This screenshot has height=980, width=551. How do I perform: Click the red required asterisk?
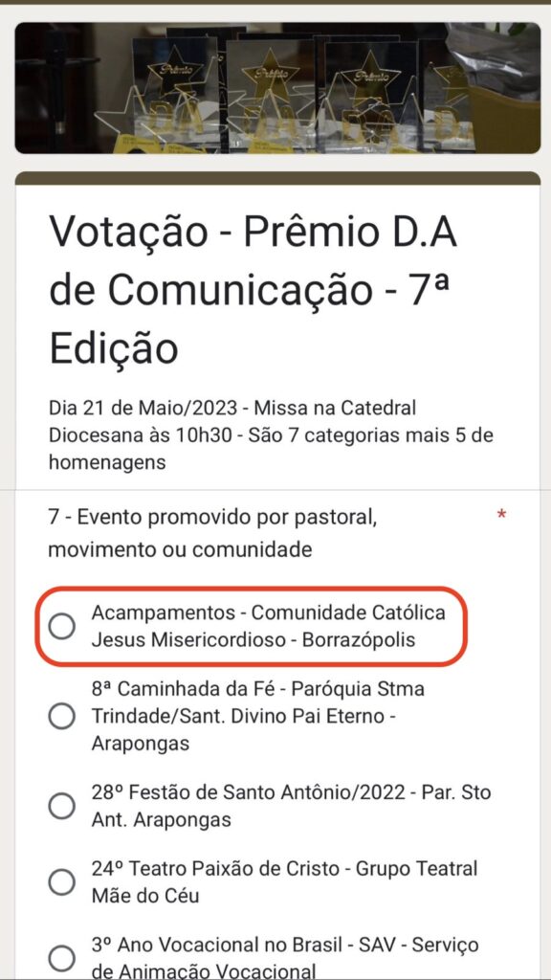tap(500, 516)
